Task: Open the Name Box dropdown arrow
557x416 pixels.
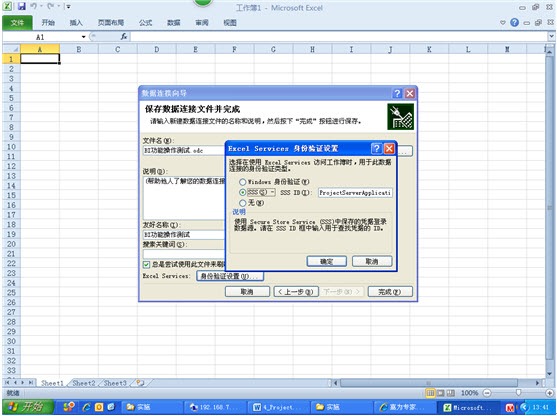Action: (x=83, y=37)
